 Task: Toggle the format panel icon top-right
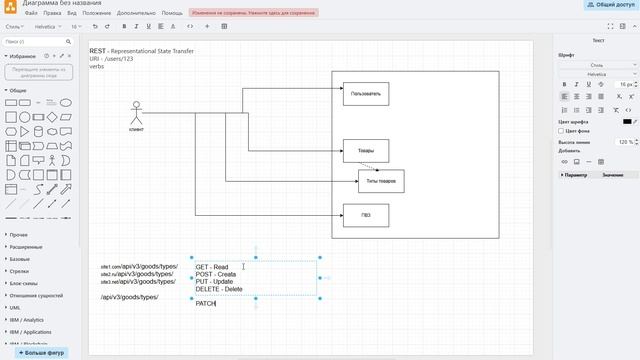pos(622,27)
